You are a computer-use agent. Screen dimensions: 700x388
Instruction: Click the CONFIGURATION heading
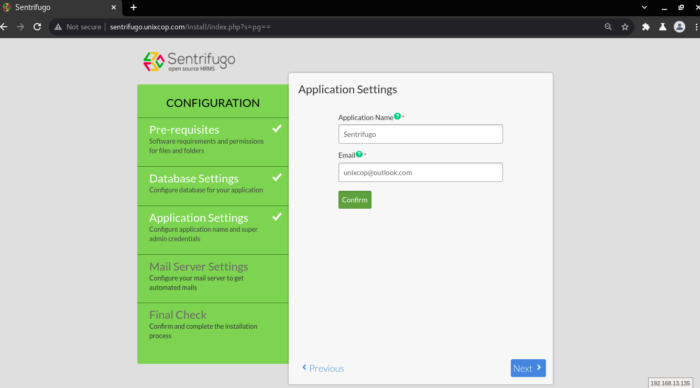(213, 103)
